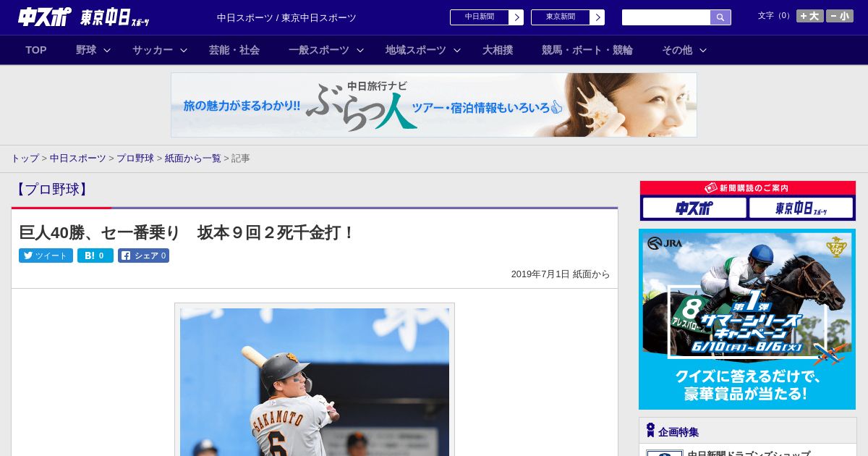This screenshot has width=868, height=456.
Task: Click the Chunichi Sports 中スポ logo
Action: point(45,17)
